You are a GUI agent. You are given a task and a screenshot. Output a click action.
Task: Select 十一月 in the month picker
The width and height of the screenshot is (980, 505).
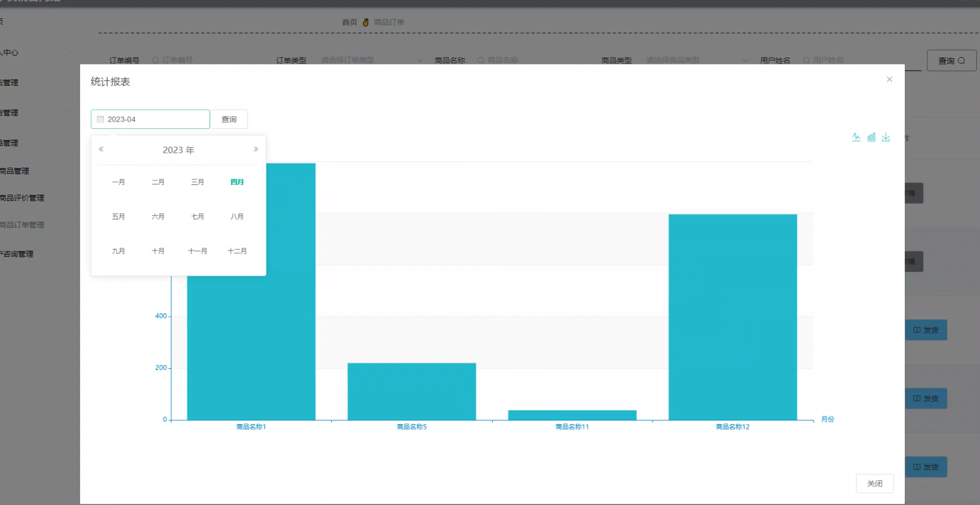point(197,251)
